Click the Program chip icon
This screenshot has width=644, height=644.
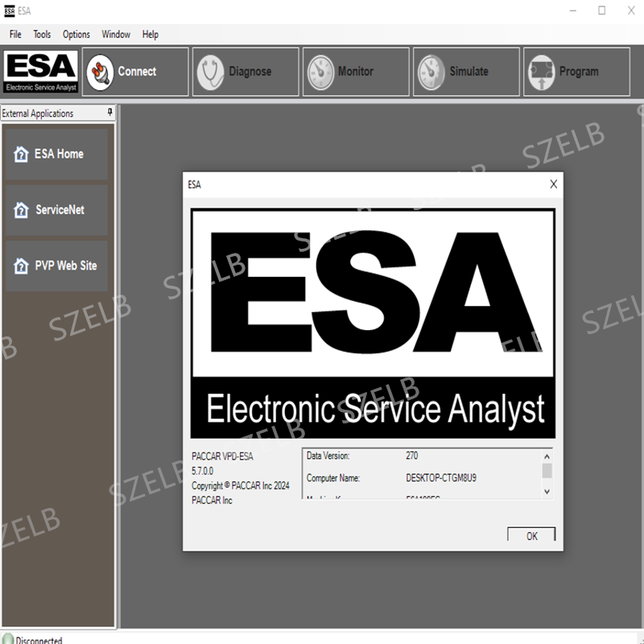coord(541,72)
